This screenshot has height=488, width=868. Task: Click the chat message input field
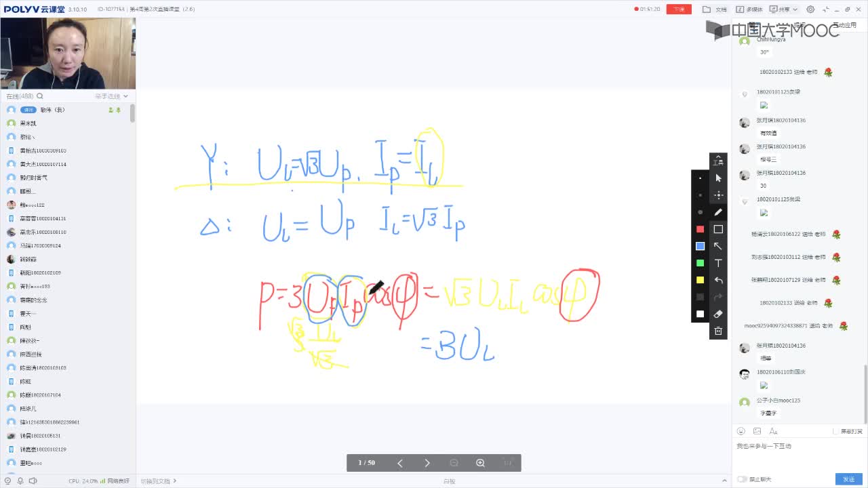[x=800, y=454]
